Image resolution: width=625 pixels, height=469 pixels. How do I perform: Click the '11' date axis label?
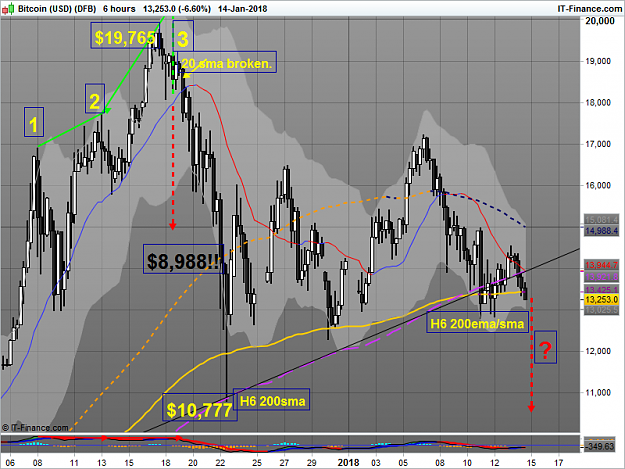74,463
